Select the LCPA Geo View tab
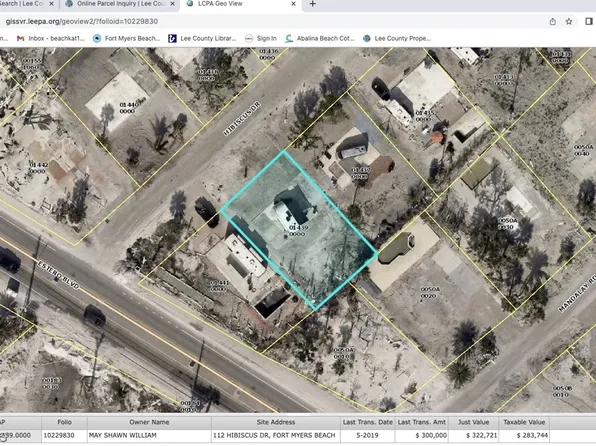Image resolution: width=596 pixels, height=446 pixels. tap(241, 4)
